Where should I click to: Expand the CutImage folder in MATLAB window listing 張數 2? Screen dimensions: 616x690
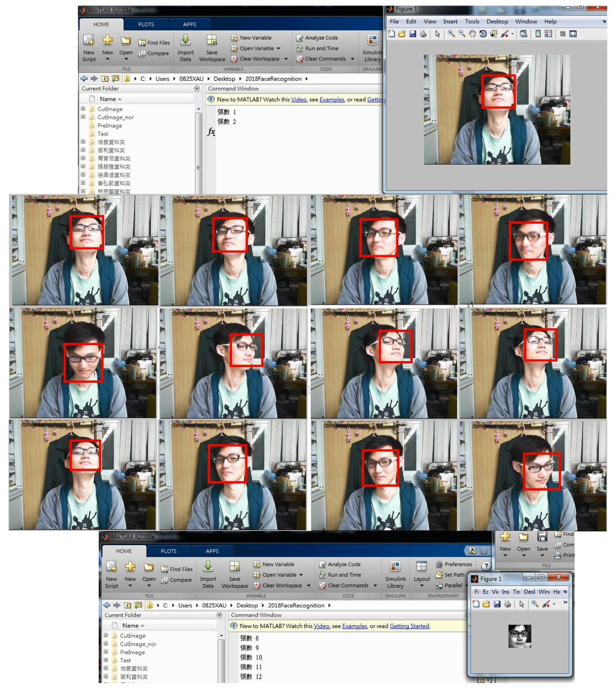click(x=83, y=109)
